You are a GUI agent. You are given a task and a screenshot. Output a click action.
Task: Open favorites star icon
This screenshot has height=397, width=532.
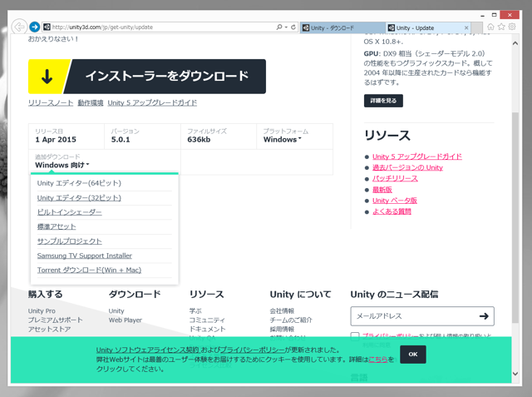pos(501,27)
